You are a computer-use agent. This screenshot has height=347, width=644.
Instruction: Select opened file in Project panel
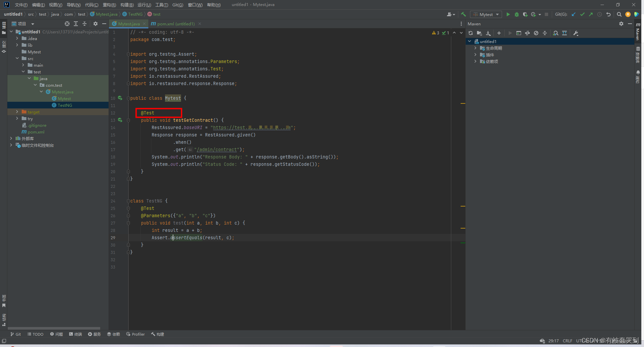(x=67, y=24)
